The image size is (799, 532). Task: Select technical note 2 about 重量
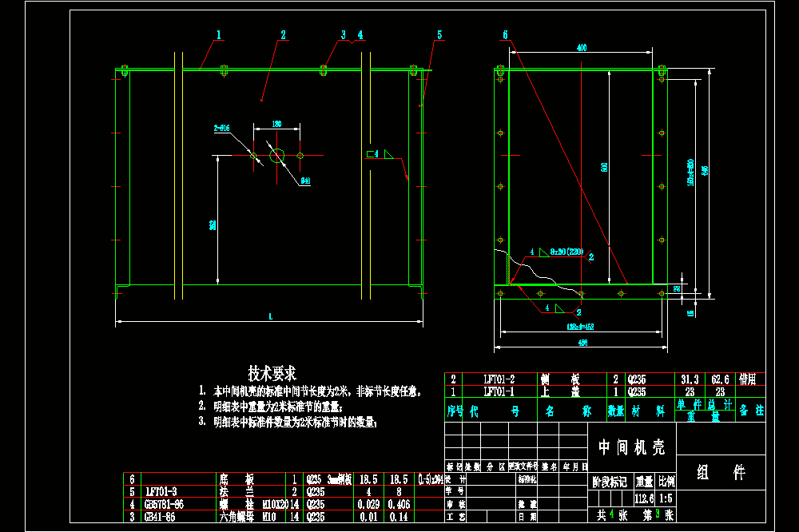pos(271,407)
